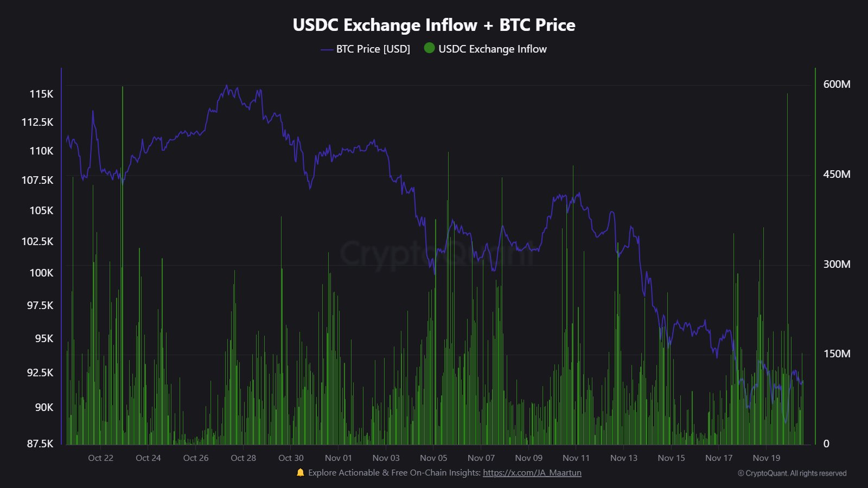Open the x.com/JA_Maartun link
This screenshot has width=868, height=488.
tap(532, 473)
